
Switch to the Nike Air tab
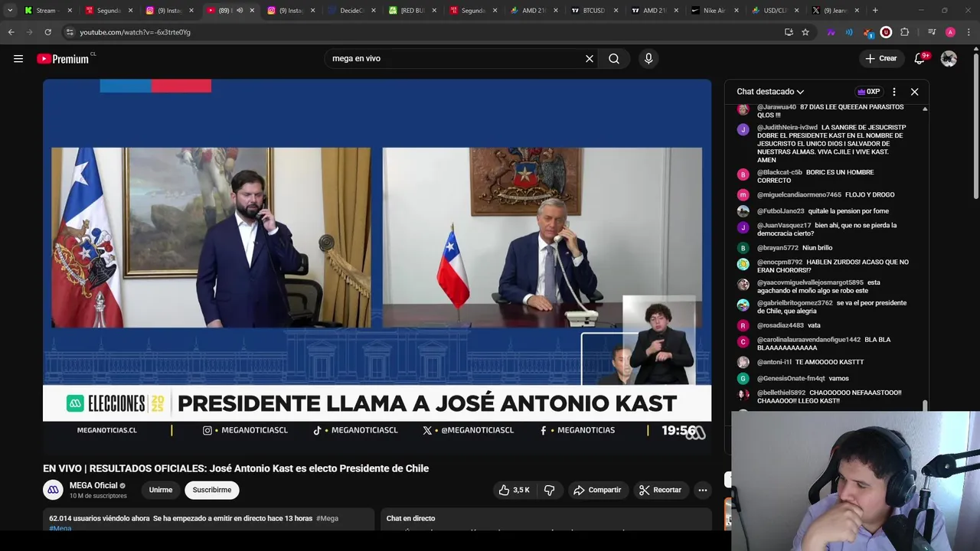(x=714, y=11)
